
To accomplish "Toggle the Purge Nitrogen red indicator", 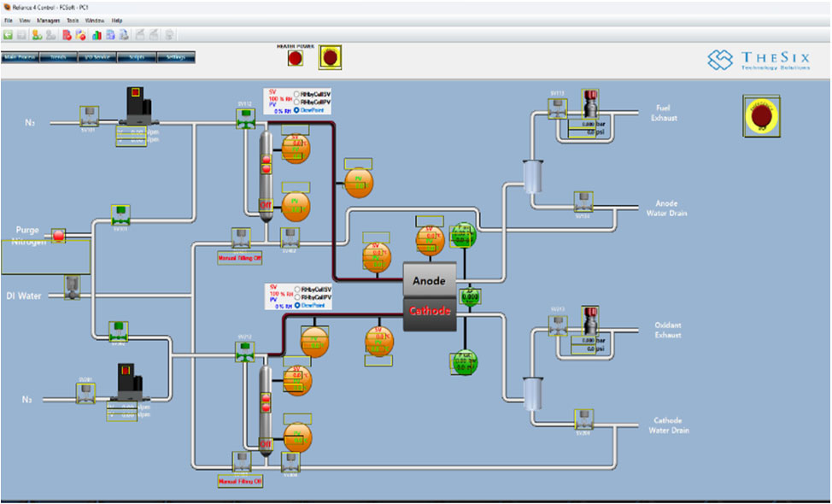I will click(x=58, y=236).
